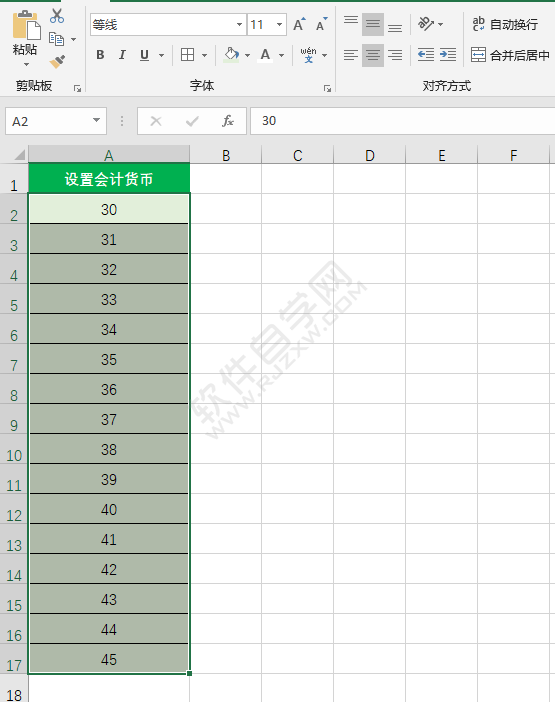Apply the font color A button

click(265, 55)
